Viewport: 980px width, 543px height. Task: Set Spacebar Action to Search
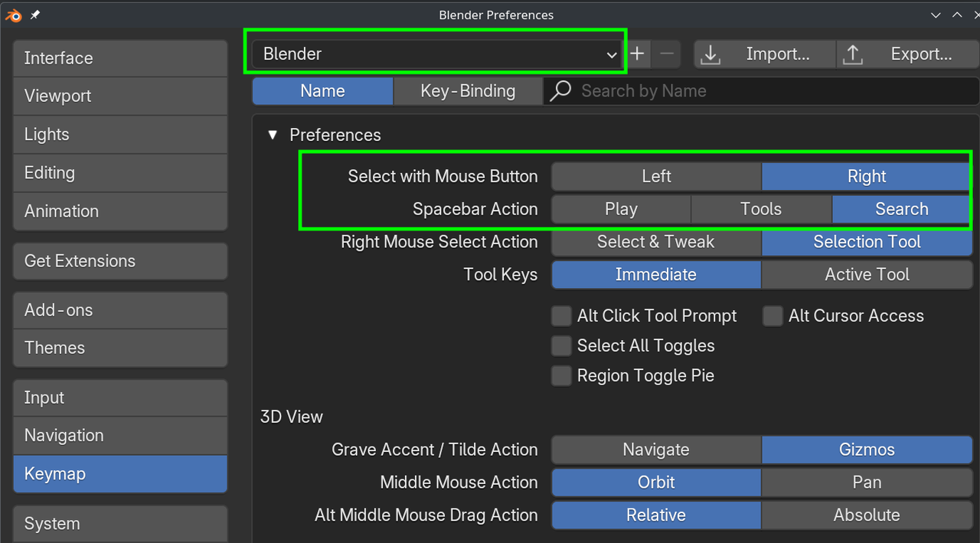[902, 209]
